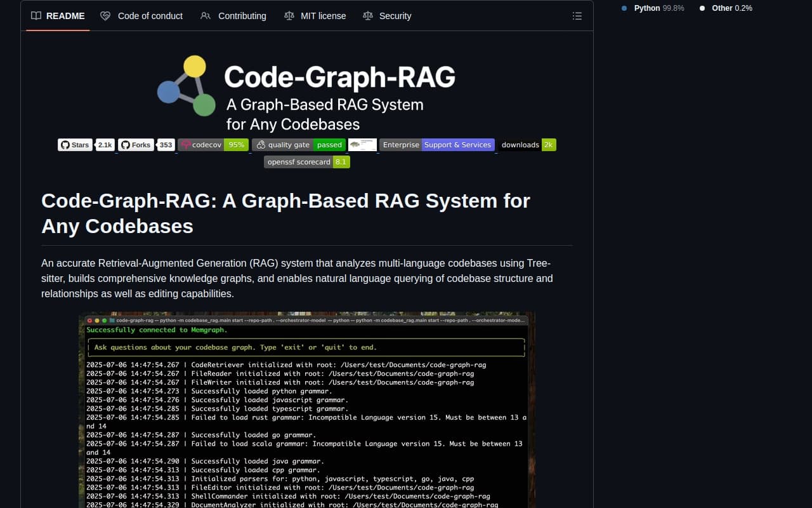Click the Stars 2.1k badge
This screenshot has height=508, width=812.
coord(87,145)
